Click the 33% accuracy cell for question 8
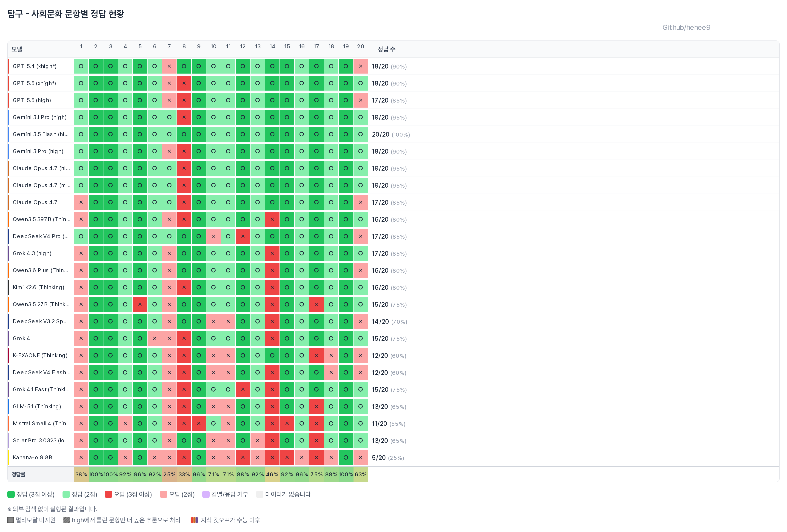Viewport: 787px width, 532px height. point(184,475)
